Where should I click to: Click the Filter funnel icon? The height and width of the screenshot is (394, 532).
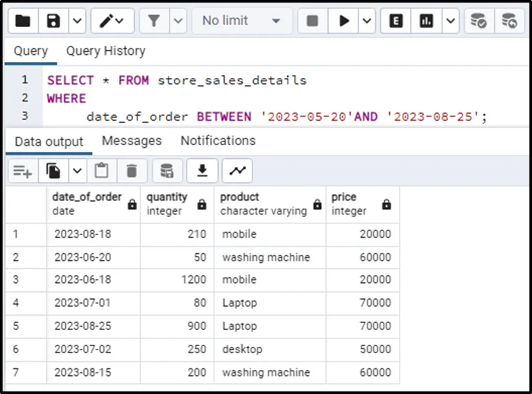[x=154, y=21]
